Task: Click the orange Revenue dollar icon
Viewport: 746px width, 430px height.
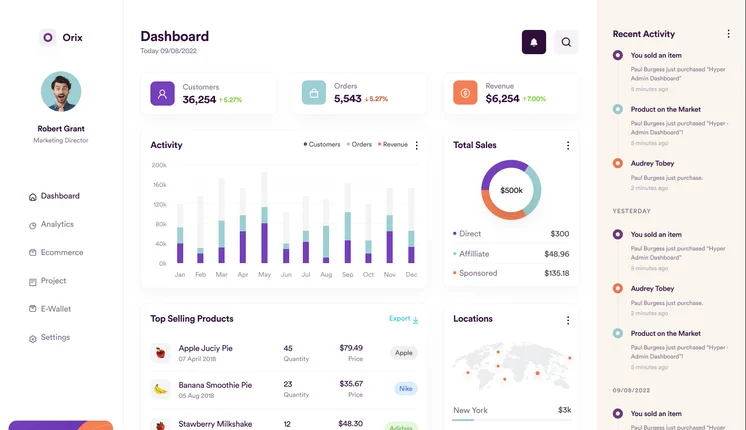Action: coord(465,93)
